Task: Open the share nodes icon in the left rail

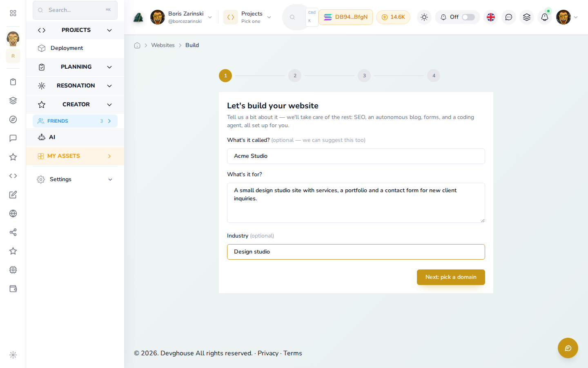Action: [13, 232]
